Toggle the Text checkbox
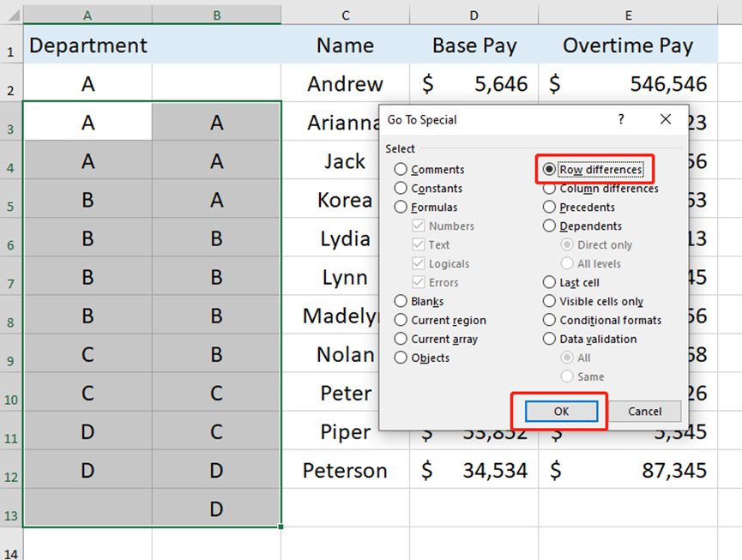The image size is (742, 560). tap(431, 245)
